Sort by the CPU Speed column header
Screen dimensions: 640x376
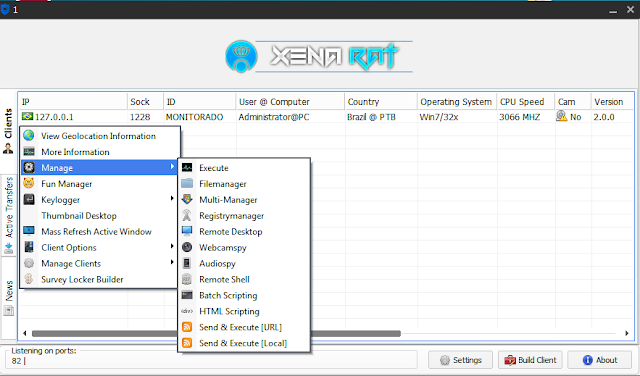pyautogui.click(x=526, y=102)
